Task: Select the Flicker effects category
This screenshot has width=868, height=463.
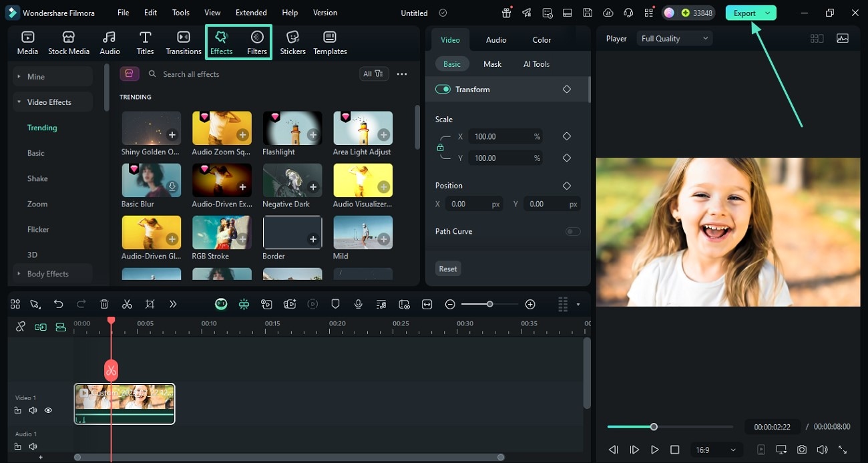Action: [38, 229]
